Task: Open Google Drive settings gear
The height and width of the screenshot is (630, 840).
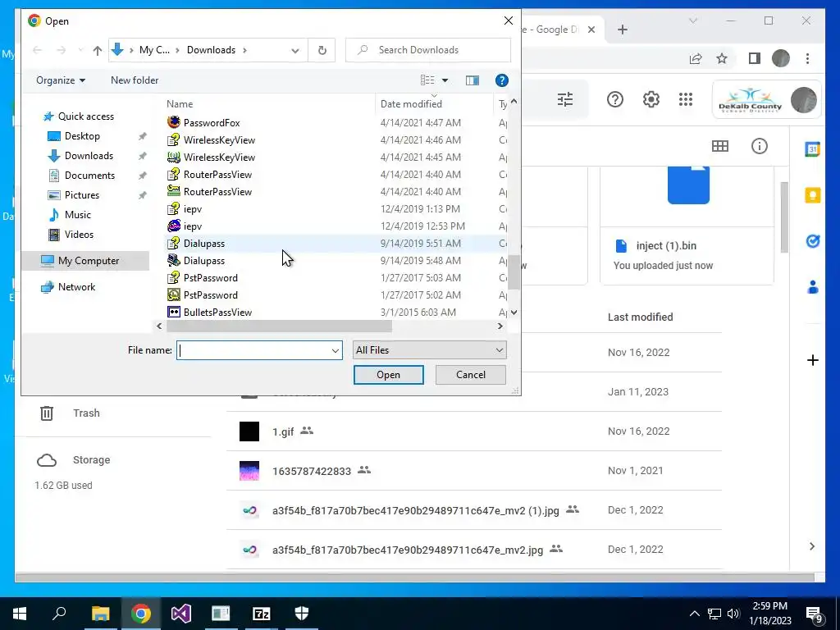Action: (651, 99)
